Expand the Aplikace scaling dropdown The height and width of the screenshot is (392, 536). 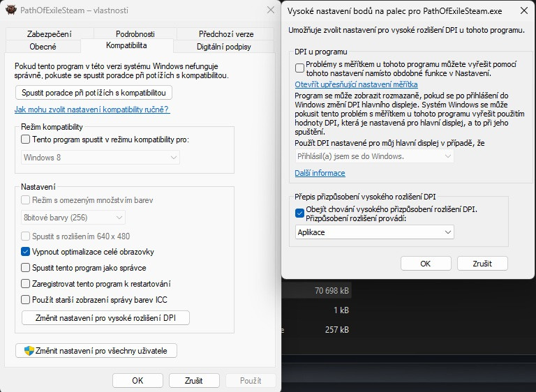pyautogui.click(x=374, y=232)
